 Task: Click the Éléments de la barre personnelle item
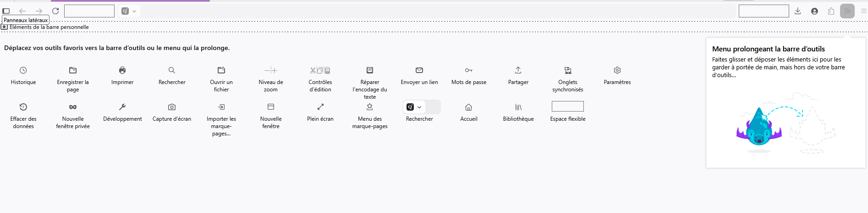(45, 27)
